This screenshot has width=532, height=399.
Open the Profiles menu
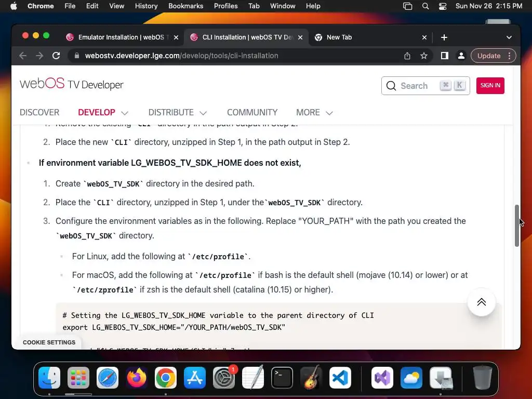[225, 6]
